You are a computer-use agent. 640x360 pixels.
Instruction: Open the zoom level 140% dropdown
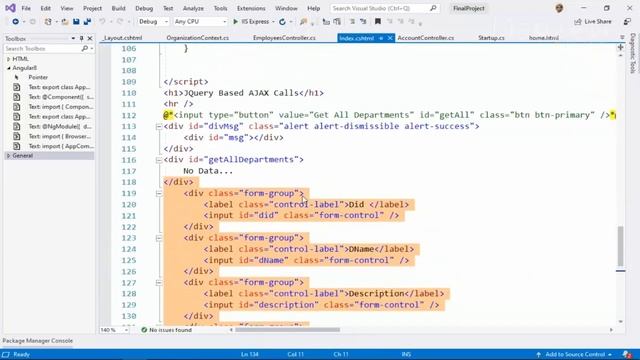coord(115,330)
